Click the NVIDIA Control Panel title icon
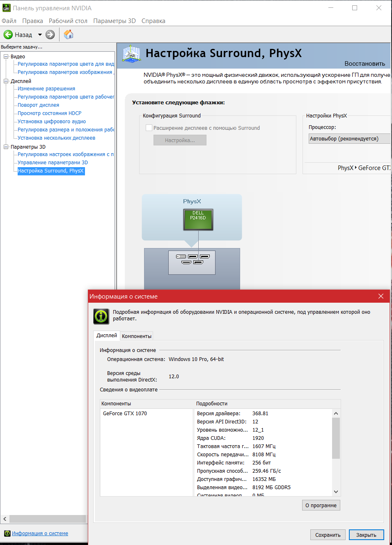The width and height of the screenshot is (392, 545). [x=6, y=8]
